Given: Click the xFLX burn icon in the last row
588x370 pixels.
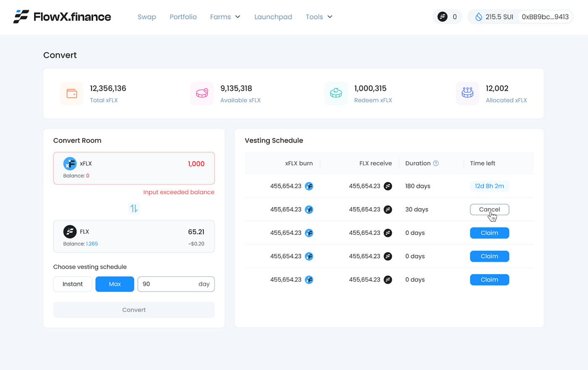Looking at the screenshot, I should (x=309, y=280).
